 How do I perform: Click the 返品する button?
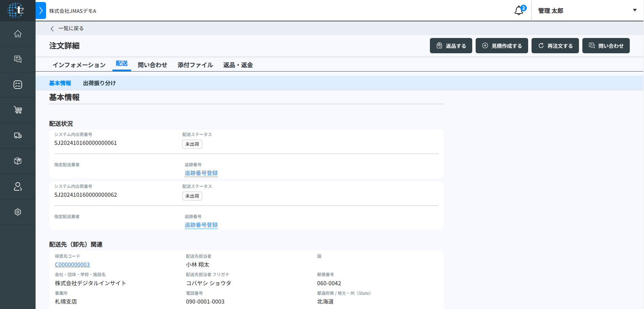tap(451, 46)
